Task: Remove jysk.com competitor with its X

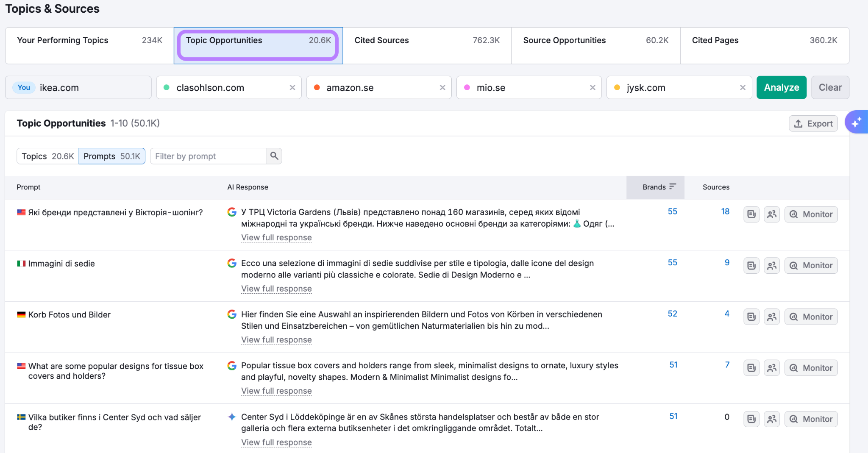Action: click(x=743, y=88)
